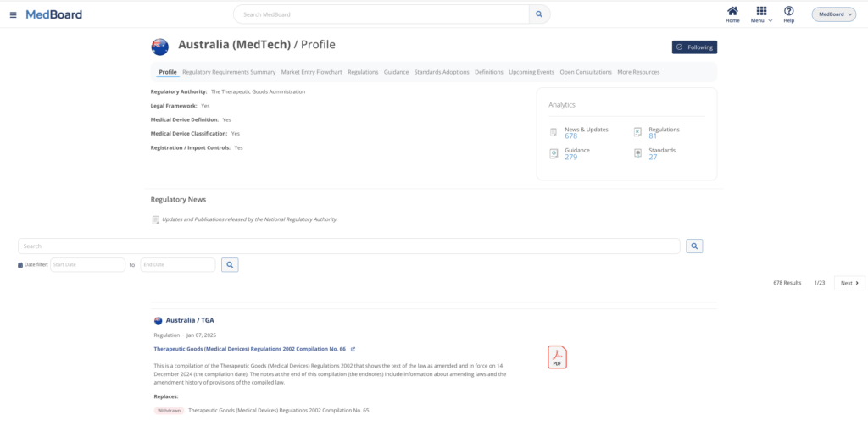868x426 pixels.
Task: Open the PDF document icon
Action: (x=557, y=357)
